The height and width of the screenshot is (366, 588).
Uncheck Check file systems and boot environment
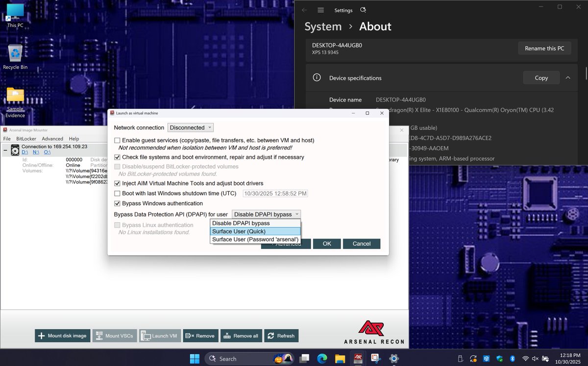(117, 157)
